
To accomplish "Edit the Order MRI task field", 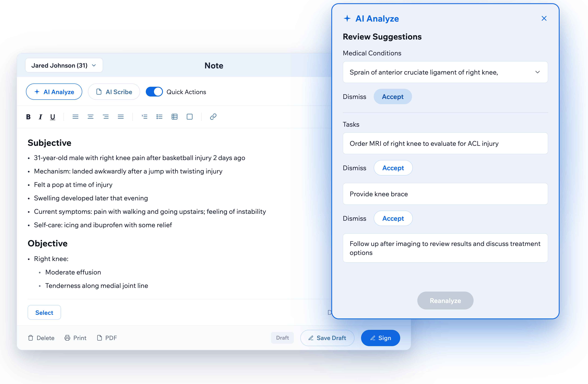I will click(445, 143).
